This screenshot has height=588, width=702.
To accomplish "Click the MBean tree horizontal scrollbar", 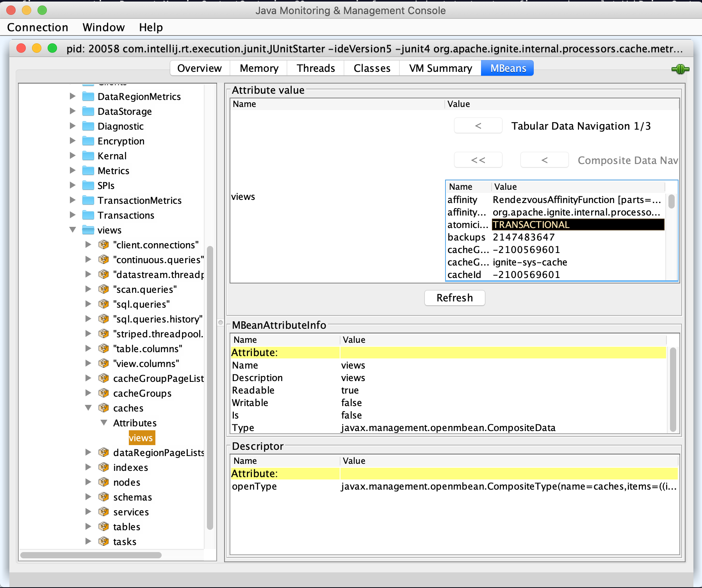I will 91,555.
